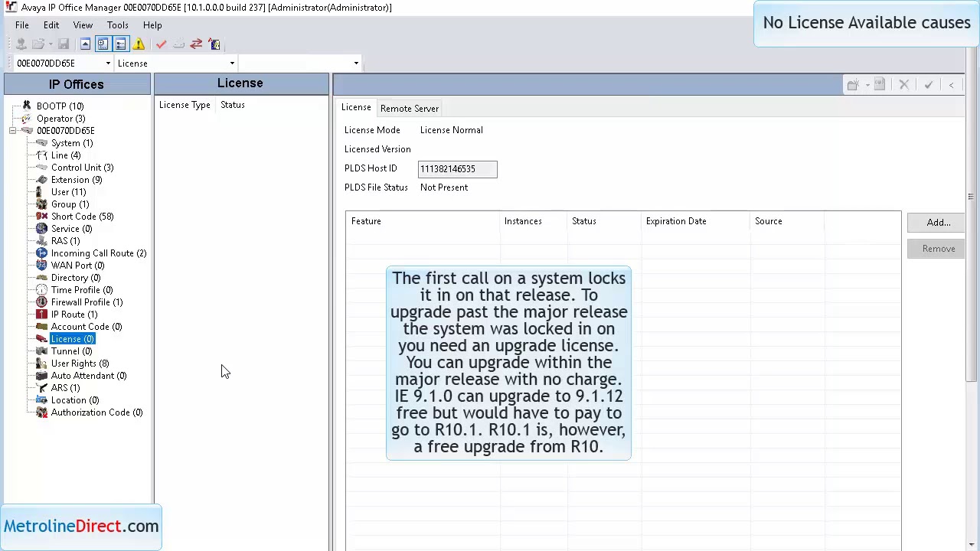Select Account Code (0) tree item
980x551 pixels.
[x=87, y=327]
